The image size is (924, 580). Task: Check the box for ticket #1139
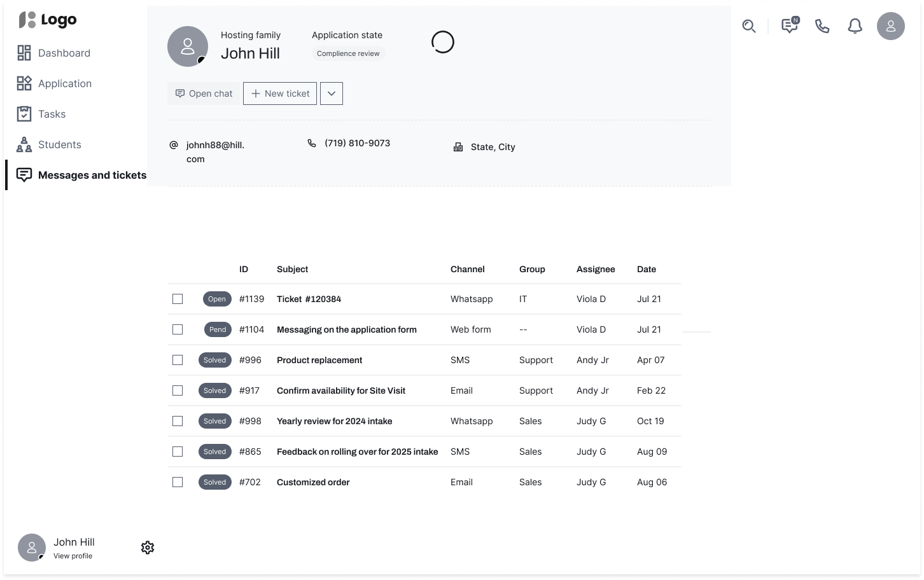(178, 299)
